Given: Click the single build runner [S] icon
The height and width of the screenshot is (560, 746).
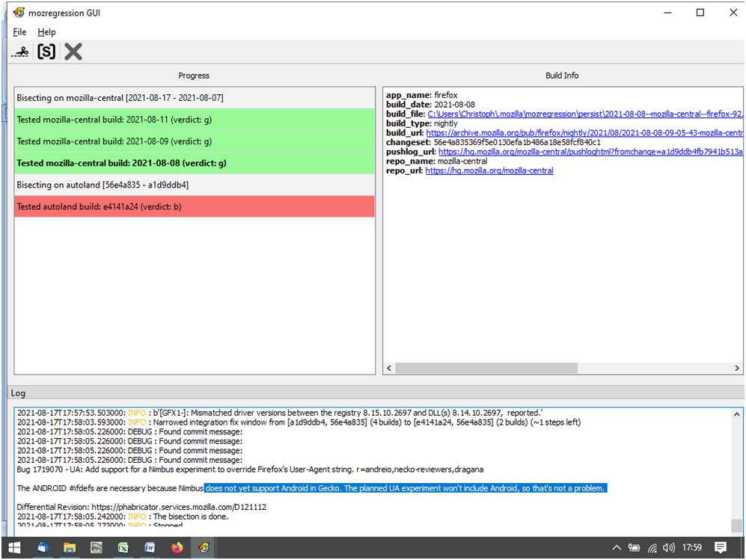Looking at the screenshot, I should (x=46, y=52).
